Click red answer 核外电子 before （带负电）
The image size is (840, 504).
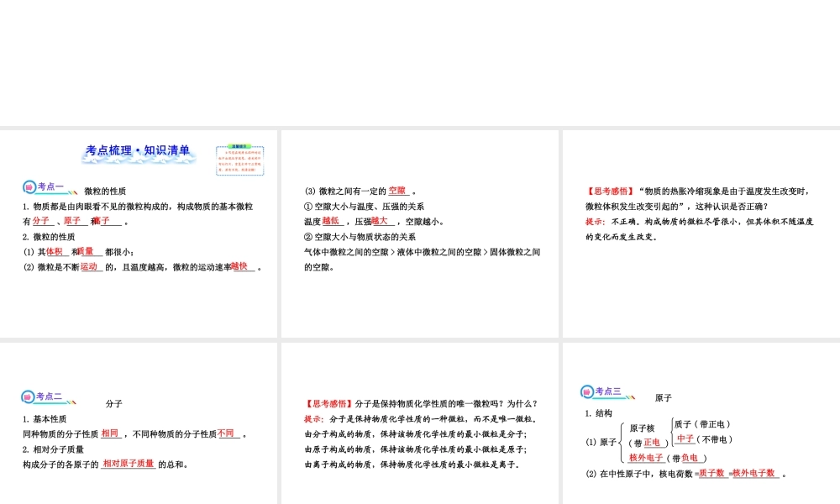pos(646,458)
